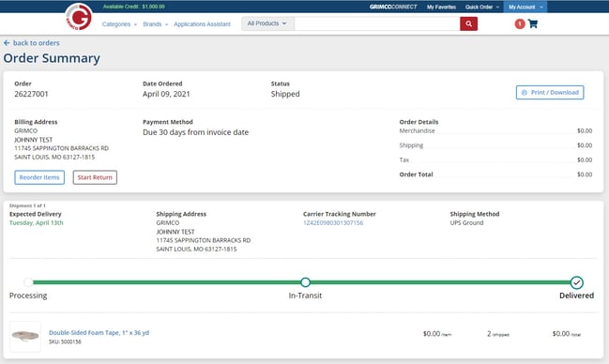Click the Grimco logo icon

coord(79,17)
